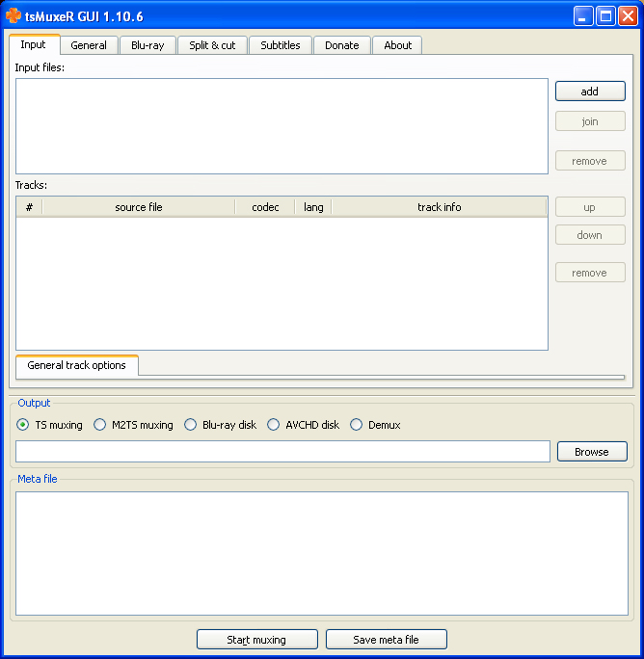This screenshot has height=659, width=644.
Task: Click the output file path field
Action: (x=282, y=452)
